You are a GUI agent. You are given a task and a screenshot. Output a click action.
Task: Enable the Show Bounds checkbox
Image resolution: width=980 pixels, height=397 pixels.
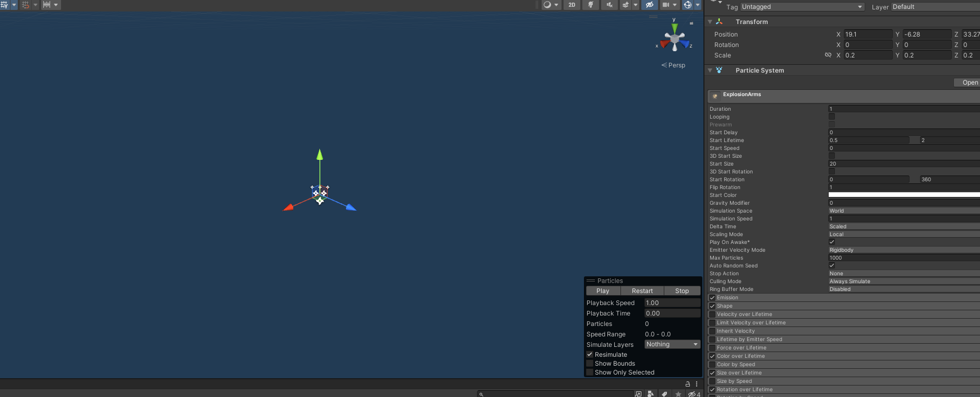[590, 363]
